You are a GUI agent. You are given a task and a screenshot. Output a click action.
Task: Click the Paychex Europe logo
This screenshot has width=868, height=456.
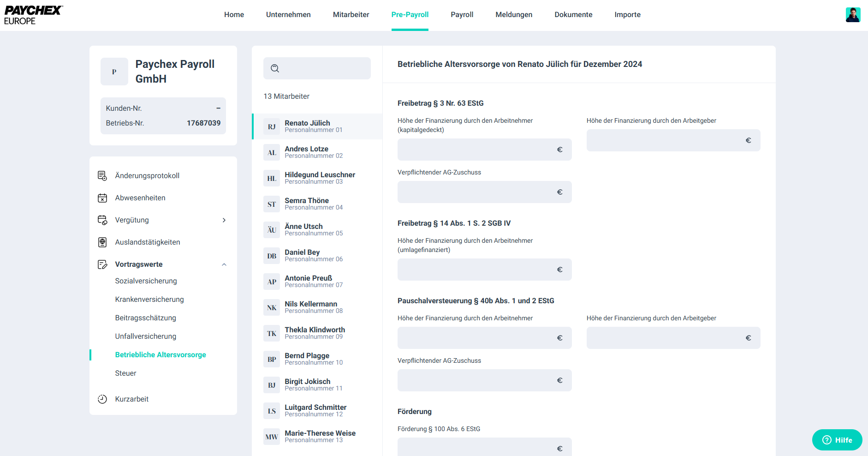tap(33, 15)
